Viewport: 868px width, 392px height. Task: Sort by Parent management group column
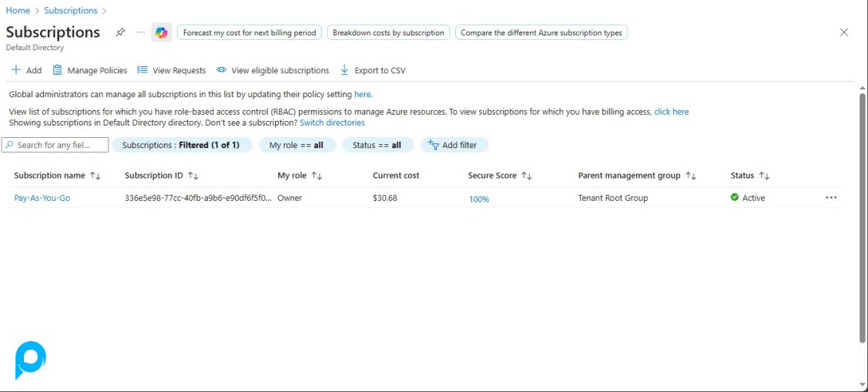(x=637, y=176)
